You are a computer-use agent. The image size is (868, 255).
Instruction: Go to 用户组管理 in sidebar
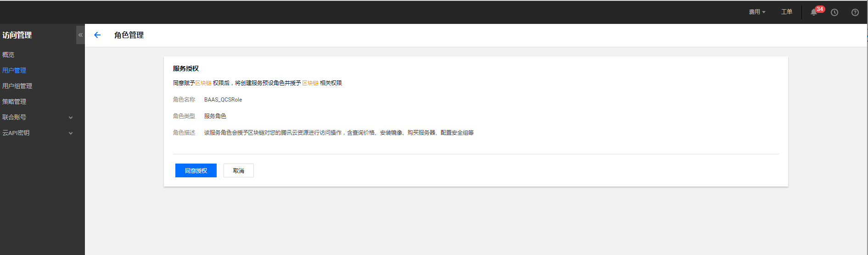(17, 86)
